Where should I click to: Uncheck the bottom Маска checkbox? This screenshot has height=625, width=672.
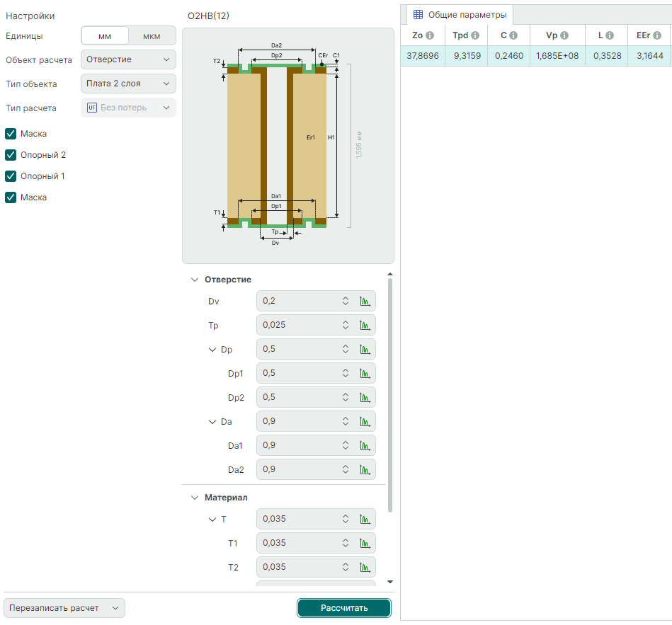(11, 197)
